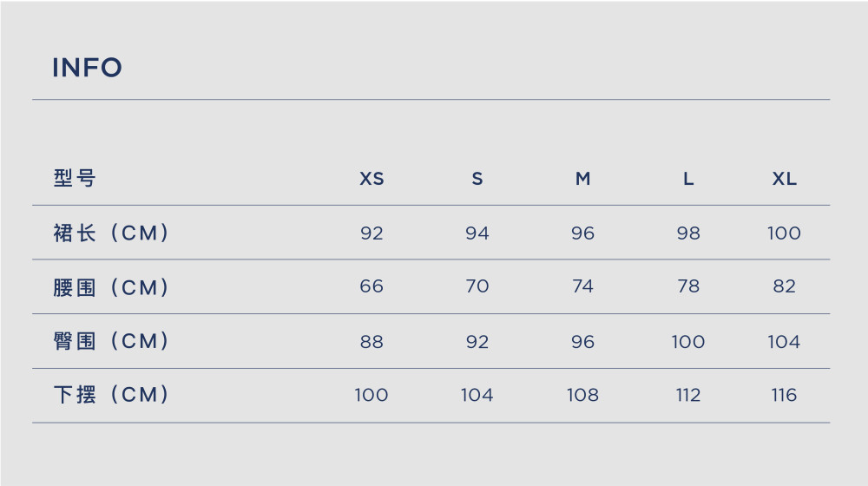Click hem value 112 for size L
Image resolution: width=868 pixels, height=486 pixels.
pyautogui.click(x=688, y=395)
